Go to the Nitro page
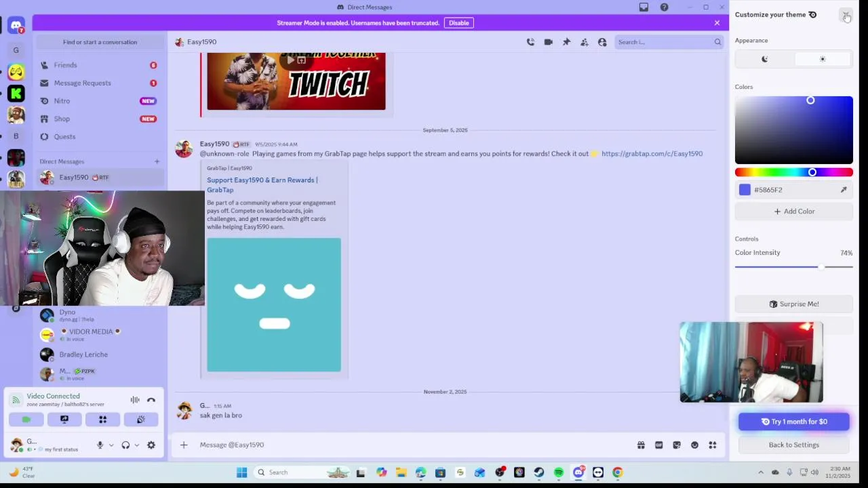 (x=99, y=101)
